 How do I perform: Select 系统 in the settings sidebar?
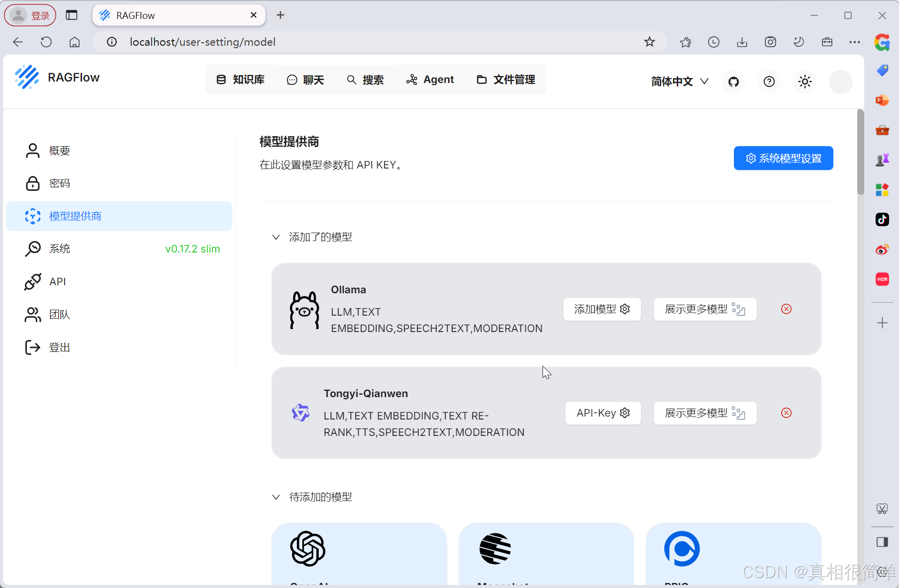119,249
